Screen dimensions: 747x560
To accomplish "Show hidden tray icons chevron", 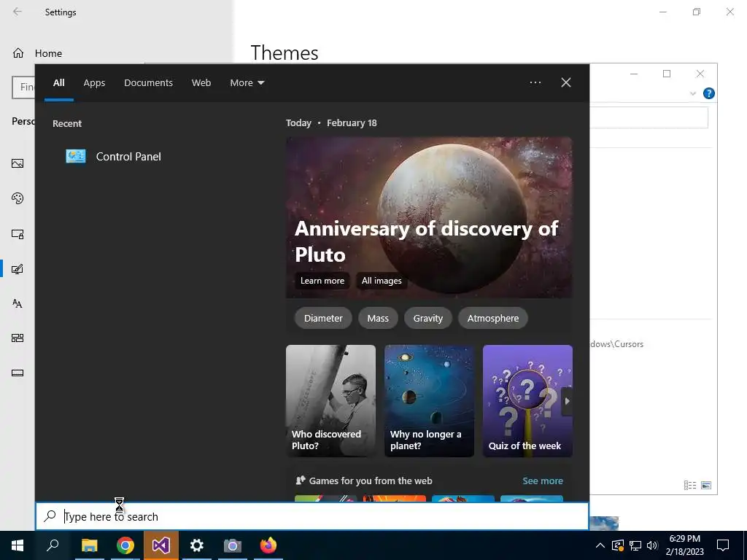I will coord(600,545).
